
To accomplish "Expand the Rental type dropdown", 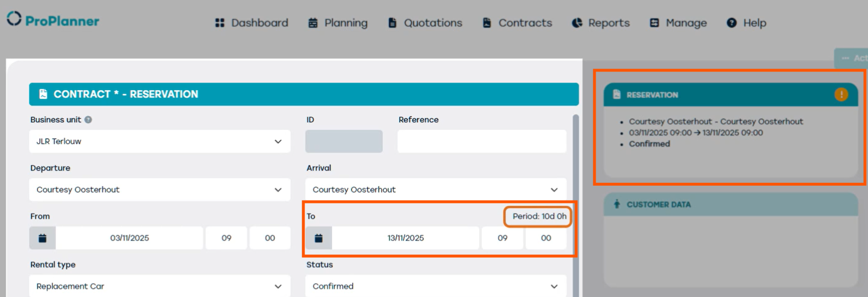I will click(278, 286).
